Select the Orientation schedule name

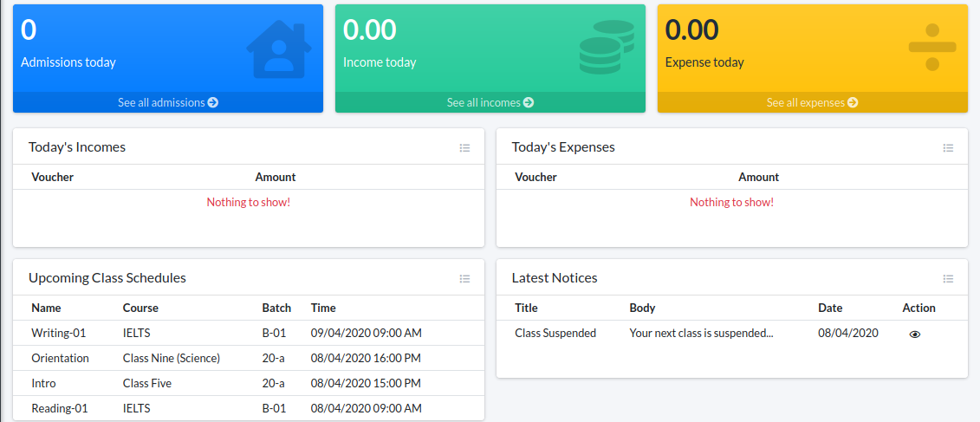point(60,358)
